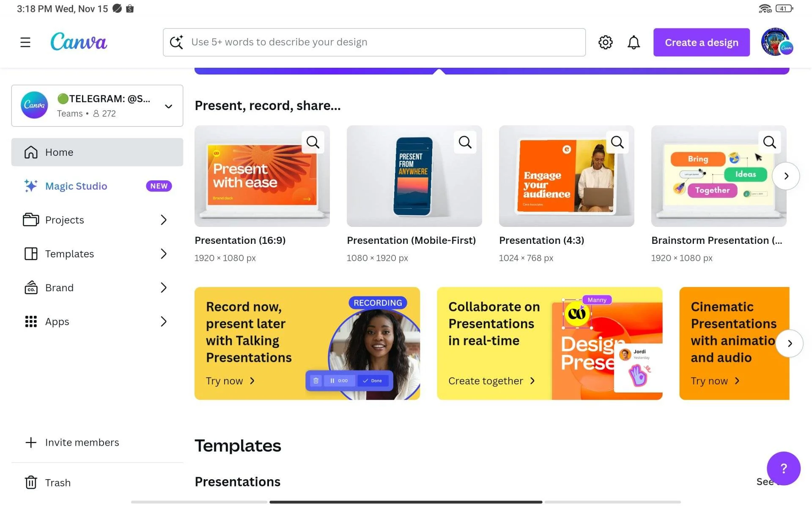Open Projects in sidebar

click(x=97, y=220)
